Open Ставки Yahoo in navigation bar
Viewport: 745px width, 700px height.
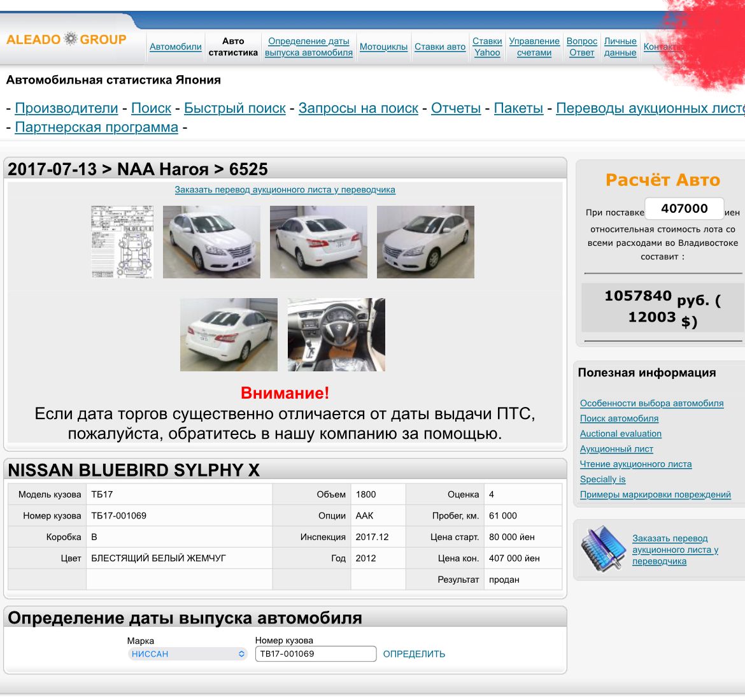coord(487,46)
